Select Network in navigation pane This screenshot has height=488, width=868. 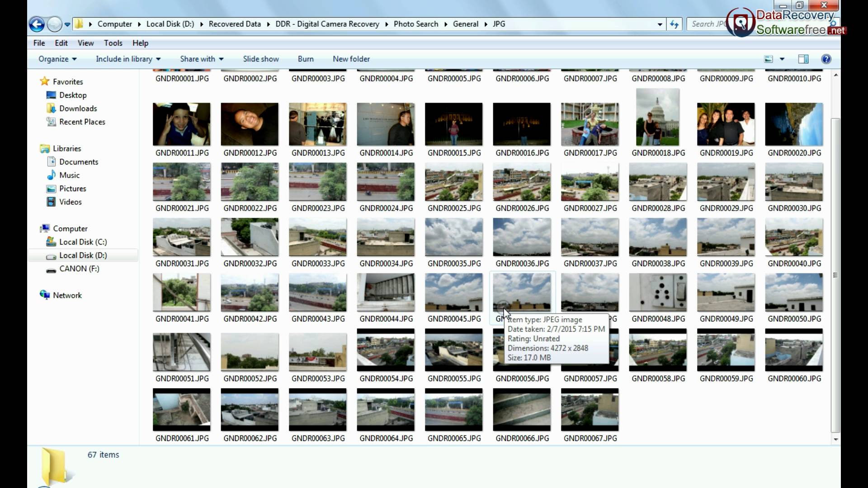tap(61, 296)
